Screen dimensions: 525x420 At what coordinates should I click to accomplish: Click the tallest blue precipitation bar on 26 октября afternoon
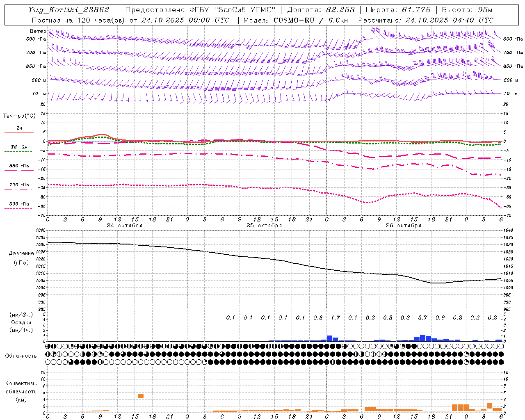(422, 338)
